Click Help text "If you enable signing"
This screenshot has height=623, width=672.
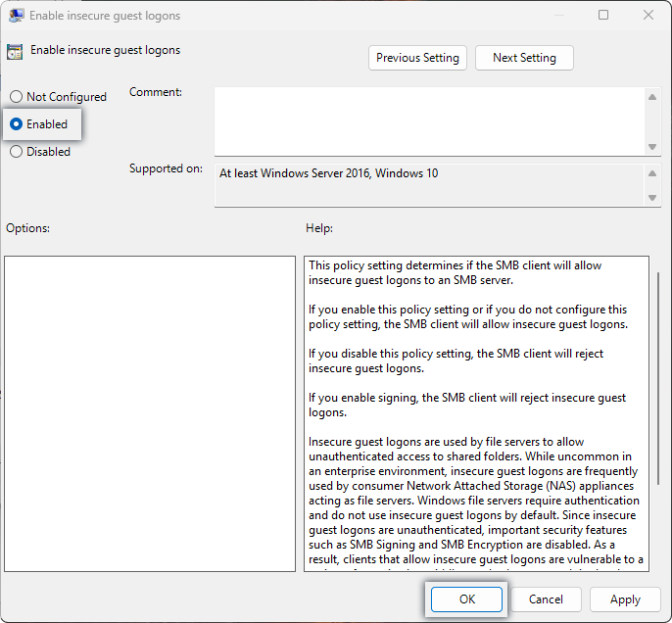pos(467,405)
